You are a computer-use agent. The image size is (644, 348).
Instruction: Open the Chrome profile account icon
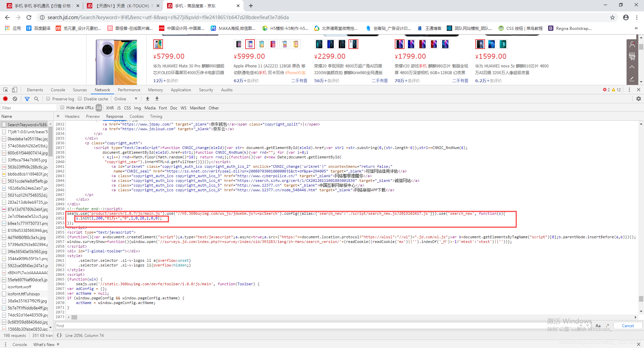626,17
